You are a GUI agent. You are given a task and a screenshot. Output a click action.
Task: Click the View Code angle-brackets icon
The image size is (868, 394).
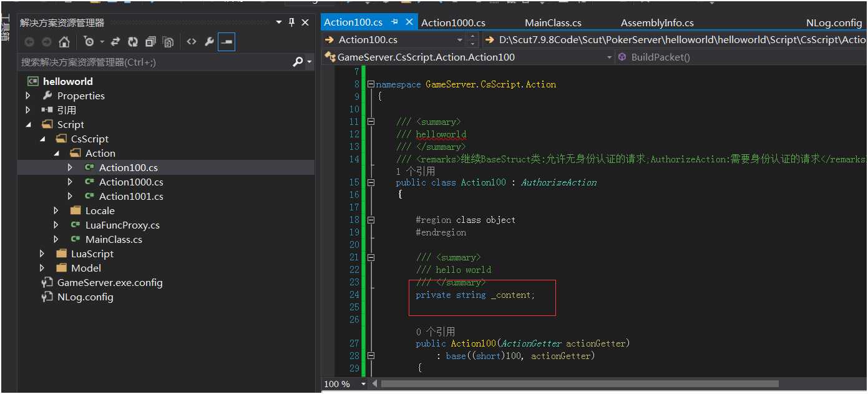(x=192, y=42)
